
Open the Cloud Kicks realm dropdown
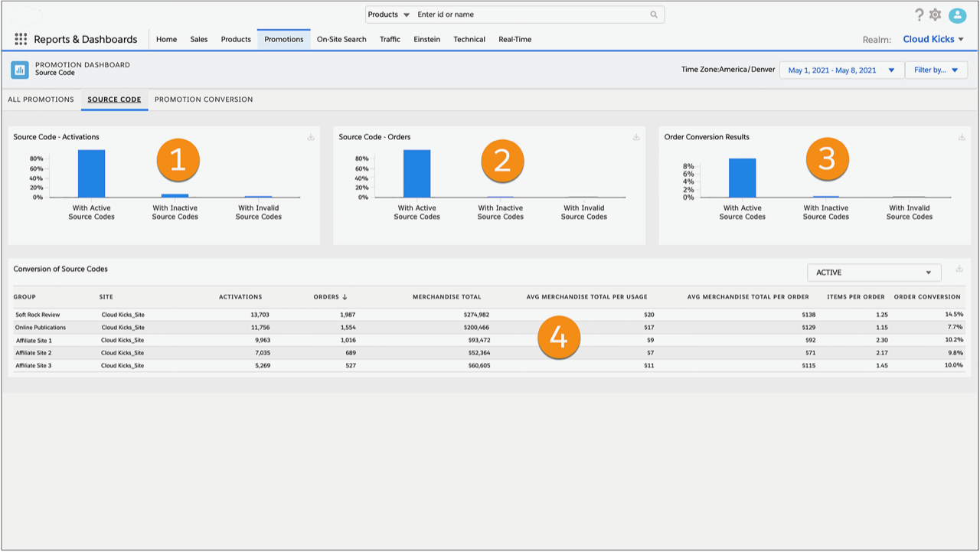point(933,39)
